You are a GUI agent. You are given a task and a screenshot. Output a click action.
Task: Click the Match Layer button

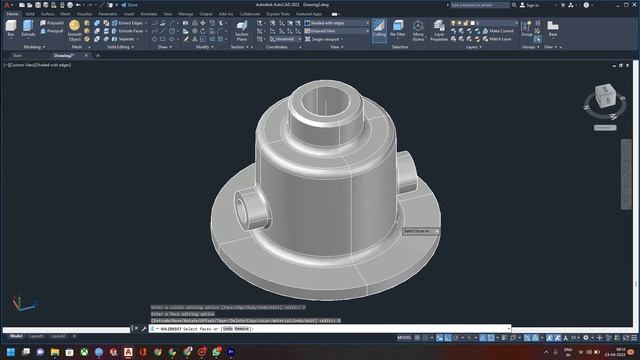pos(497,39)
